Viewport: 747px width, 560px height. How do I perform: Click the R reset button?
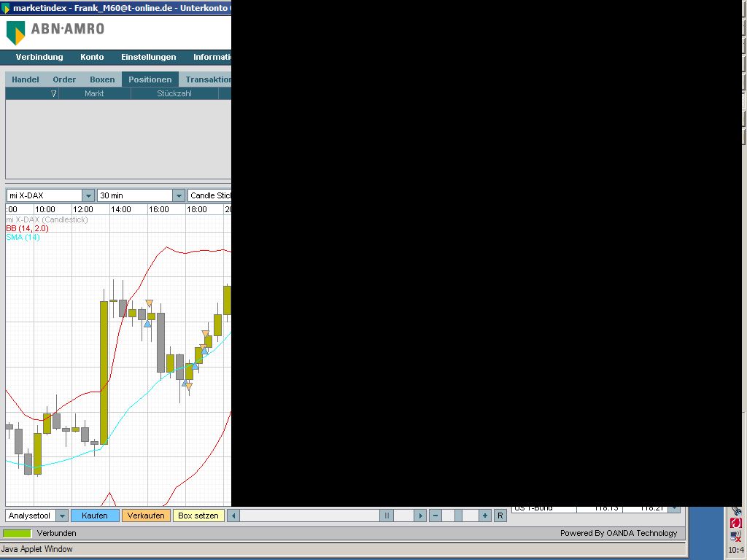[500, 516]
